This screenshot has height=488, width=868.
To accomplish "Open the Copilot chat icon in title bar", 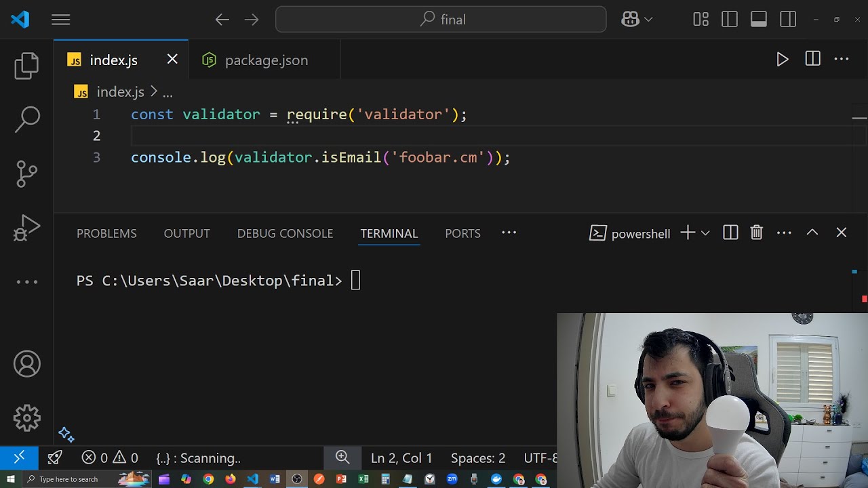I will (630, 20).
